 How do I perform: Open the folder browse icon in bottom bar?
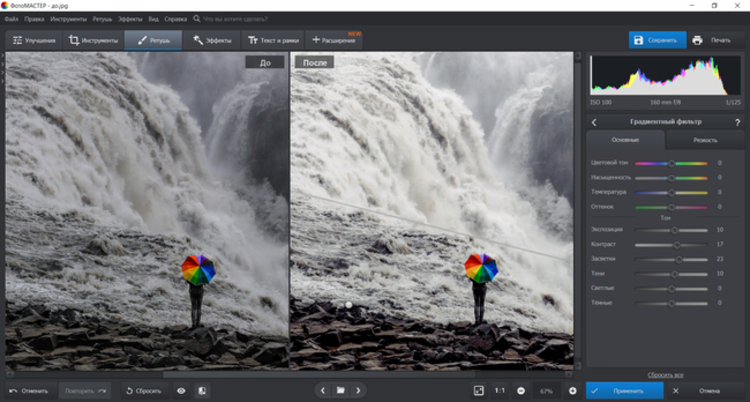(340, 390)
